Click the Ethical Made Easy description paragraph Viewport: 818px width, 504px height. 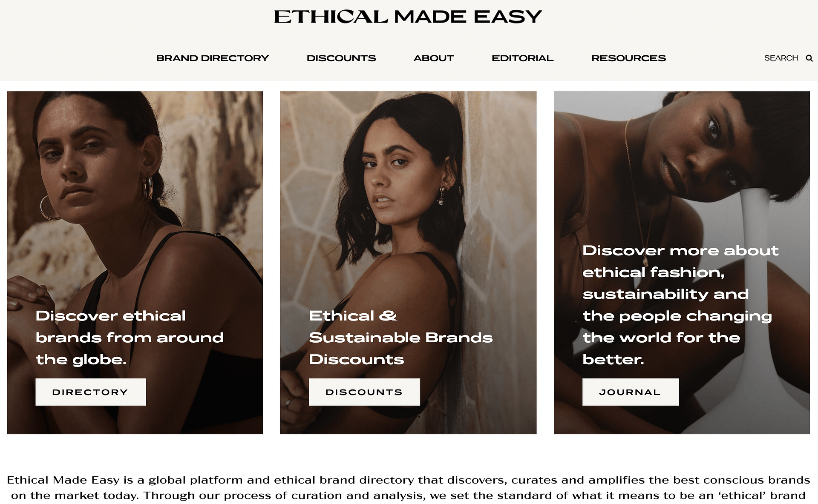point(408,488)
